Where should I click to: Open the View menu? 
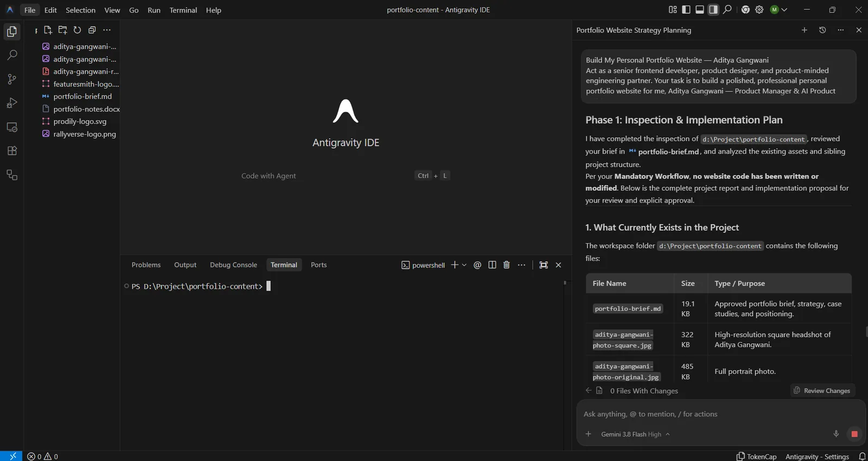[112, 10]
